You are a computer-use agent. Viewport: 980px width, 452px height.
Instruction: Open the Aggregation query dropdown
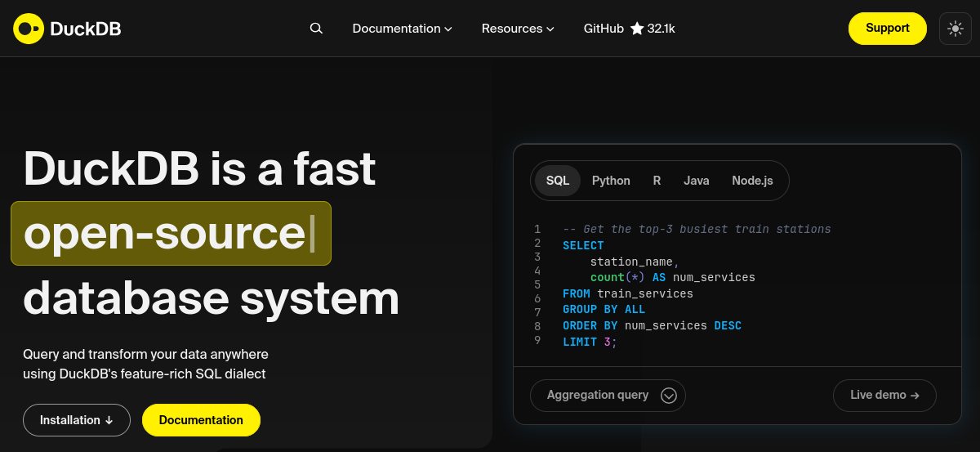608,396
